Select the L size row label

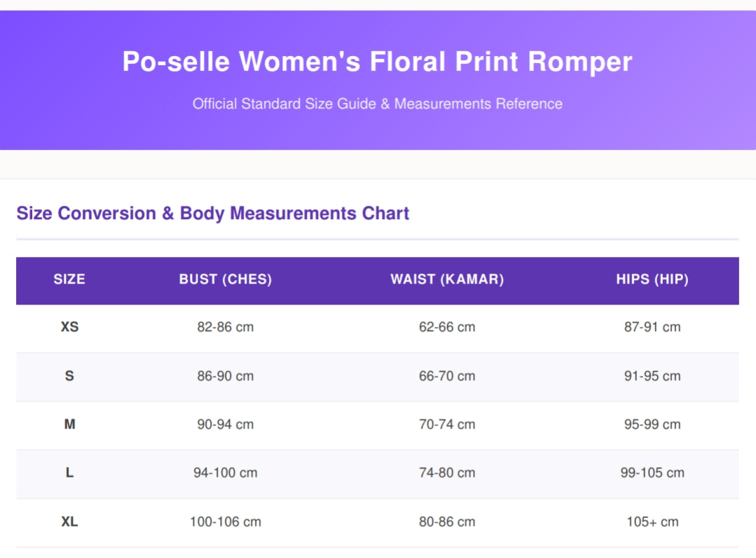(69, 473)
